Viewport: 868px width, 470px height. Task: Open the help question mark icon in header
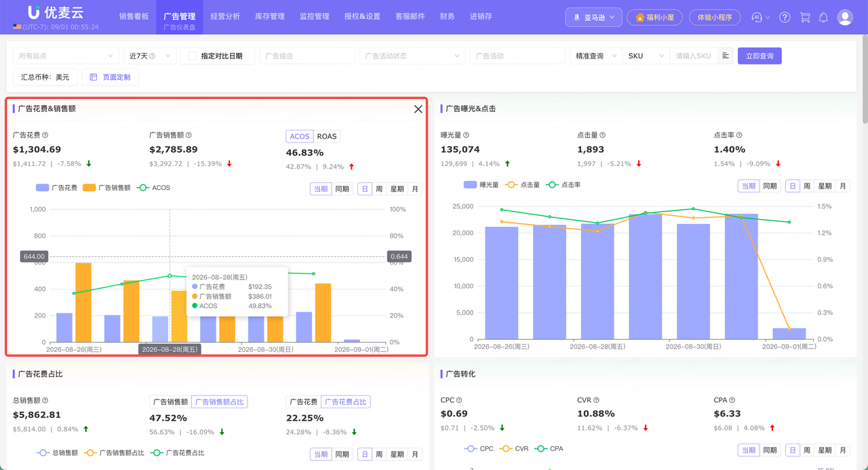click(785, 18)
